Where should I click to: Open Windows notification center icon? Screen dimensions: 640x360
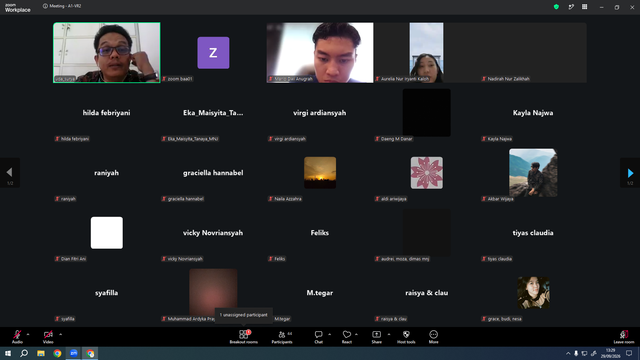[x=629, y=353]
